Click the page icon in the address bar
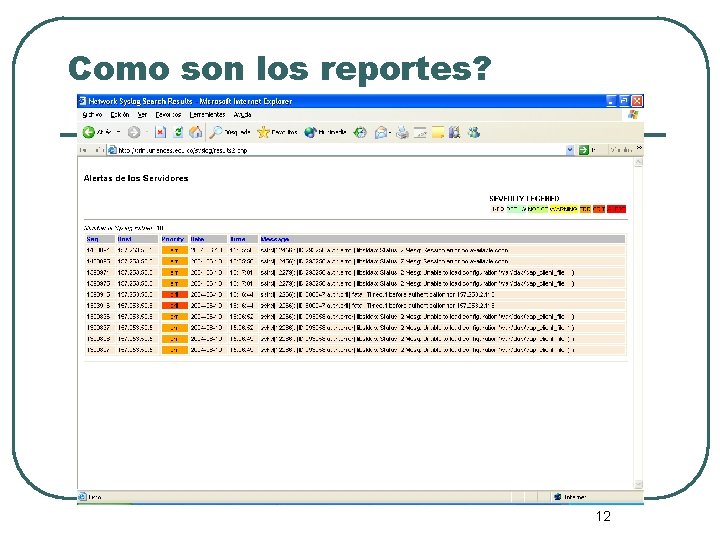The height and width of the screenshot is (540, 720). (112, 150)
